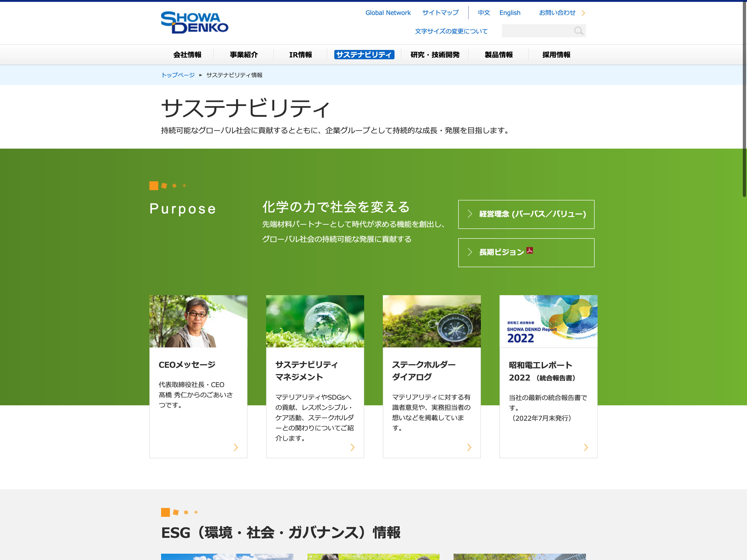Image resolution: width=747 pixels, height=560 pixels.
Task: Select IR情報 in the main navigation
Action: click(300, 55)
